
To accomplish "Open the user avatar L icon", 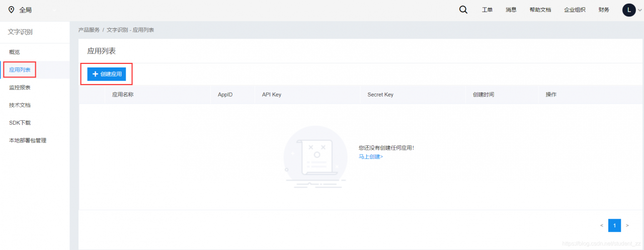I will click(x=629, y=10).
